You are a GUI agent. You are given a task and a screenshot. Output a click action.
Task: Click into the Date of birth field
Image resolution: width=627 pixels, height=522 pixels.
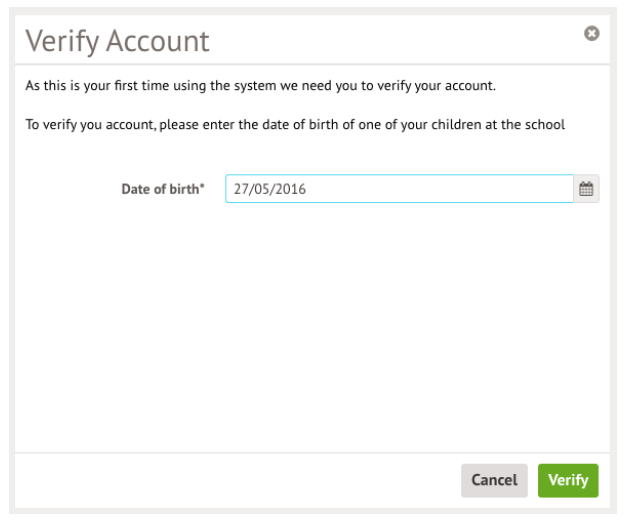[x=399, y=189]
